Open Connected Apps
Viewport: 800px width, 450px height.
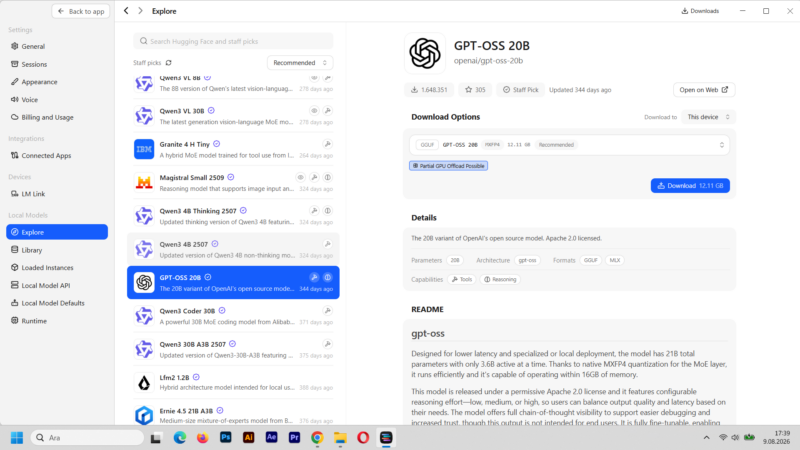coord(57,156)
